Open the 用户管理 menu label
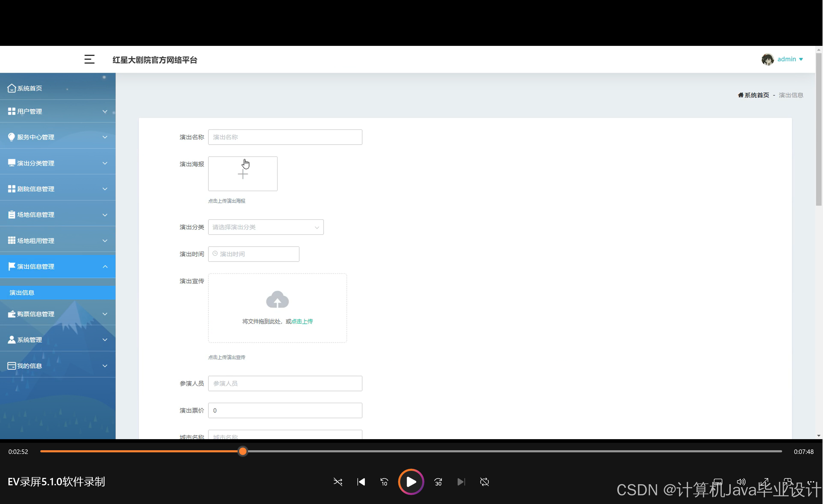 (30, 111)
